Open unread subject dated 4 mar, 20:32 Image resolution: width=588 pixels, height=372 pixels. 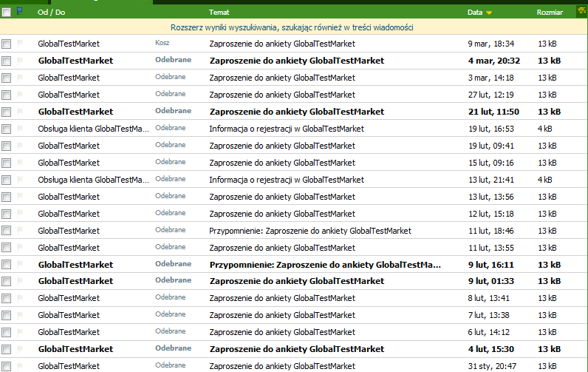point(297,61)
